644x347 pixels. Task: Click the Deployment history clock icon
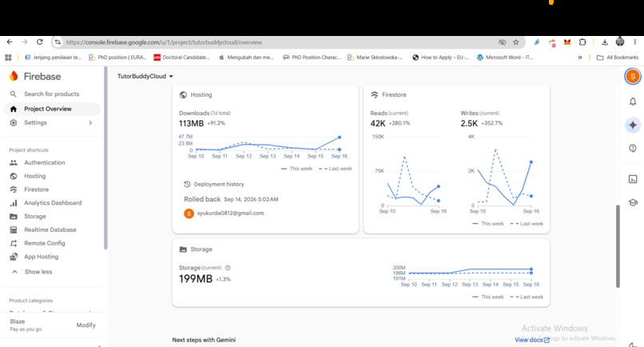coord(187,184)
